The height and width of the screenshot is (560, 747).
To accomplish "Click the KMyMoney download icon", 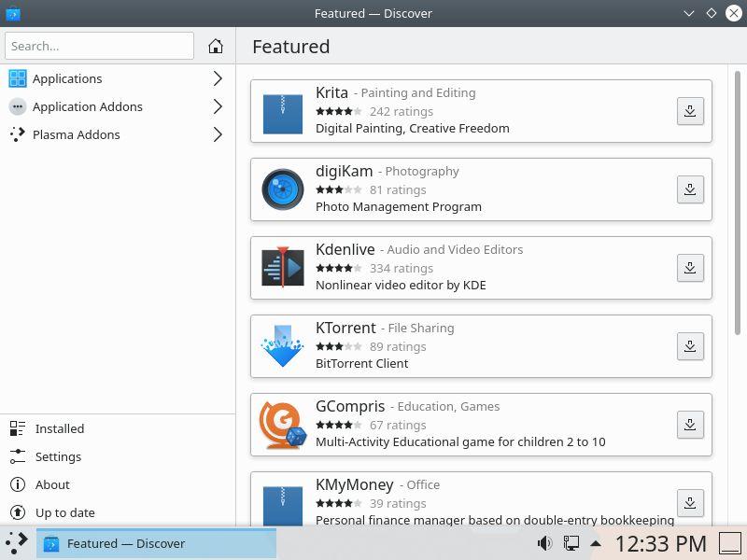I will [x=689, y=501].
